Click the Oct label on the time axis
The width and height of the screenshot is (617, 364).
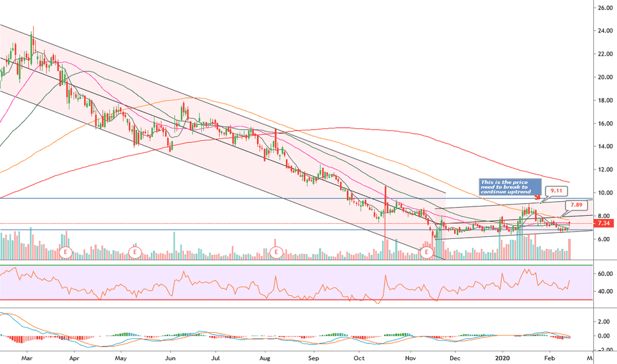(x=359, y=358)
